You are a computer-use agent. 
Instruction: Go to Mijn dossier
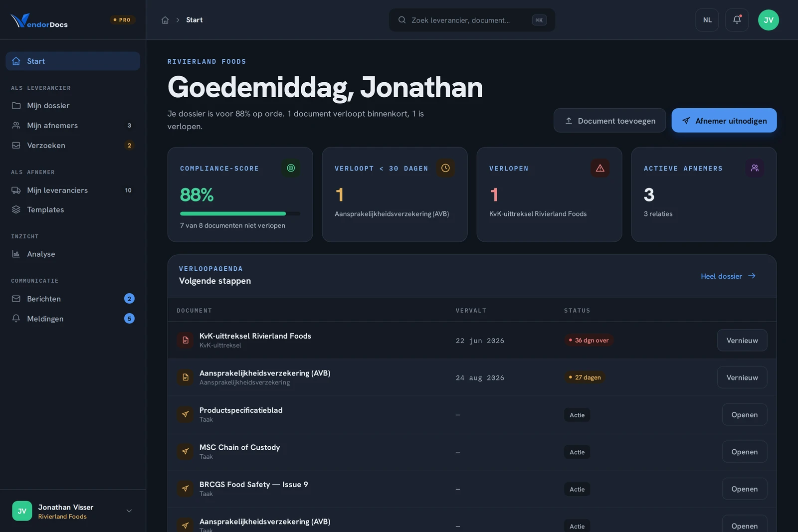[73, 106]
